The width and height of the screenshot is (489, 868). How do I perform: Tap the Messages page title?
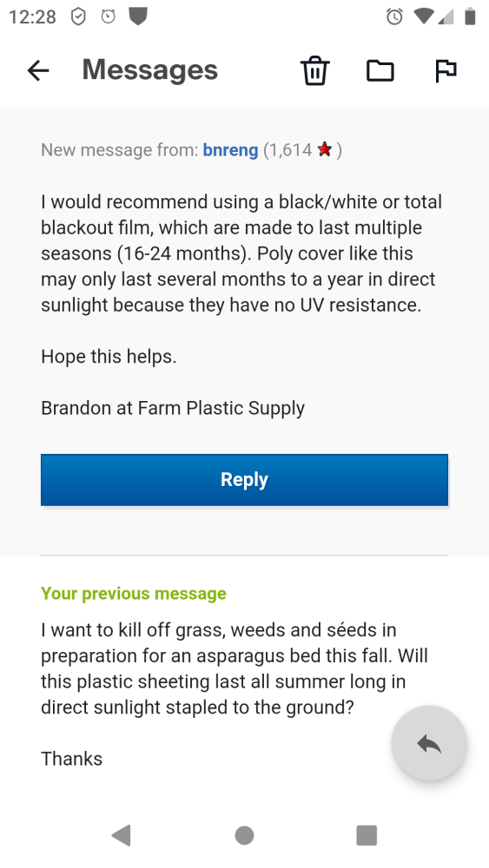pos(150,70)
